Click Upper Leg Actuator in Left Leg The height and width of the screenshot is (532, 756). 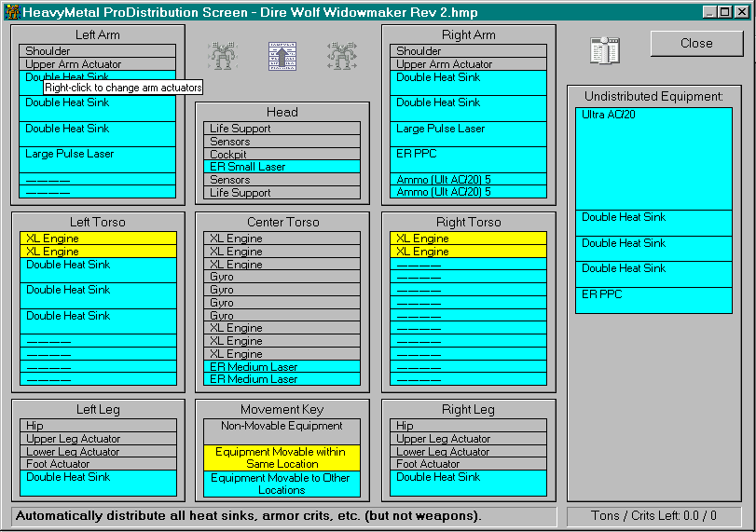coord(99,439)
